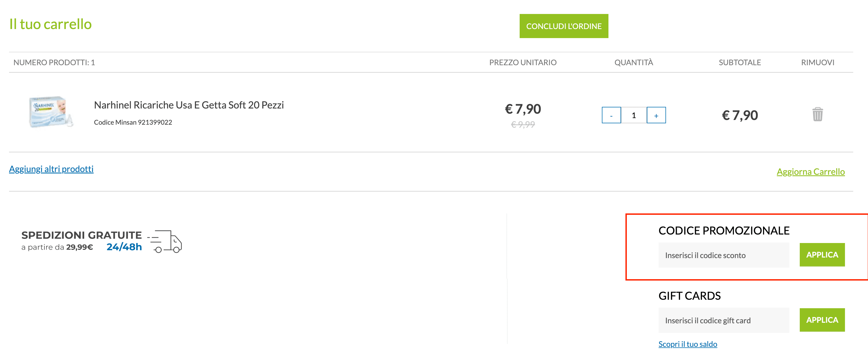
Task: Decrease quantity with the minus button
Action: (611, 116)
